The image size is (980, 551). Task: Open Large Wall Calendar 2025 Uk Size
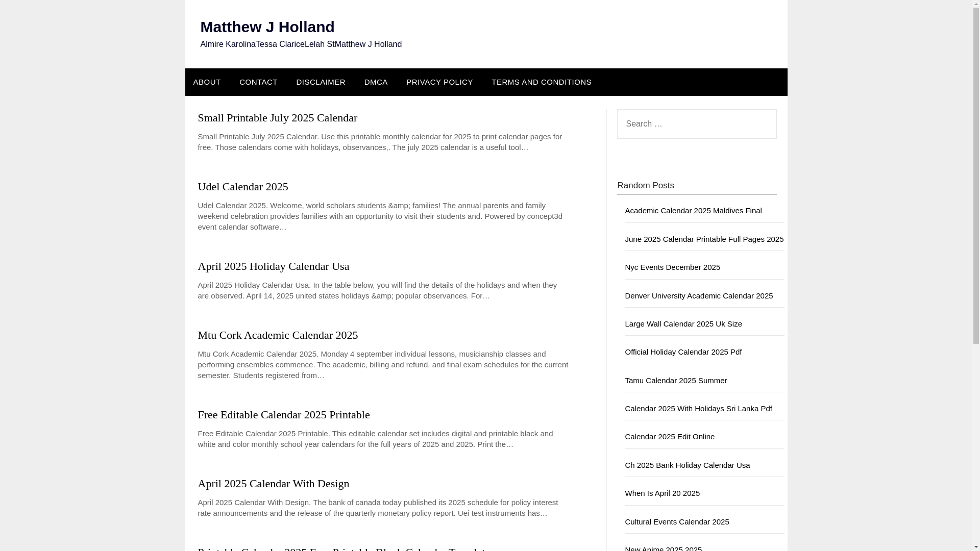pyautogui.click(x=683, y=324)
